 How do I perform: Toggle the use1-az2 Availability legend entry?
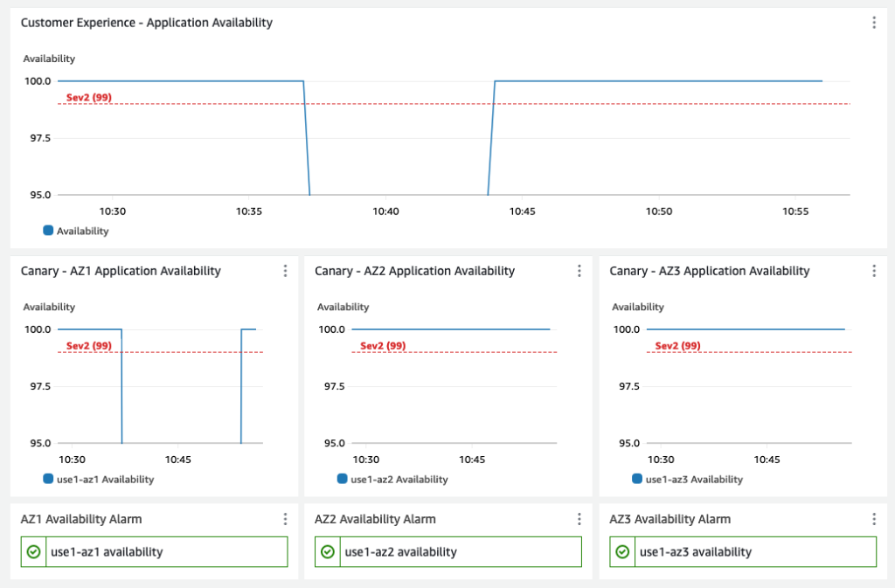[399, 480]
